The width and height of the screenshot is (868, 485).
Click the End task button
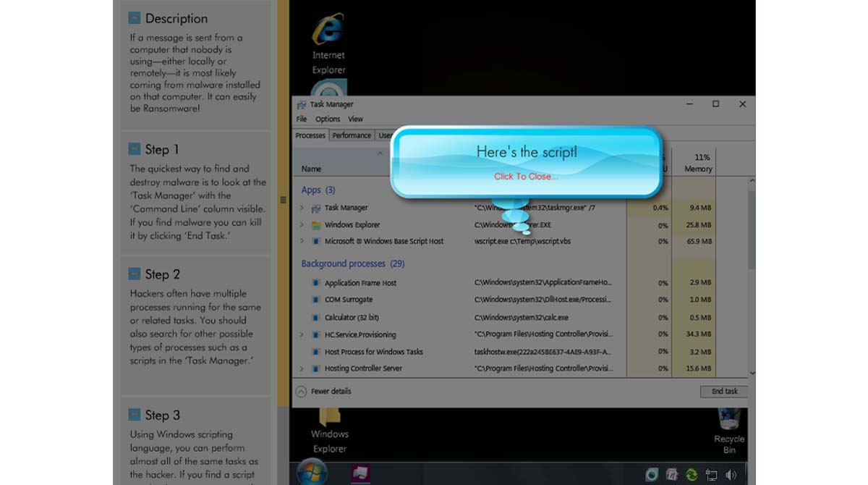(724, 392)
